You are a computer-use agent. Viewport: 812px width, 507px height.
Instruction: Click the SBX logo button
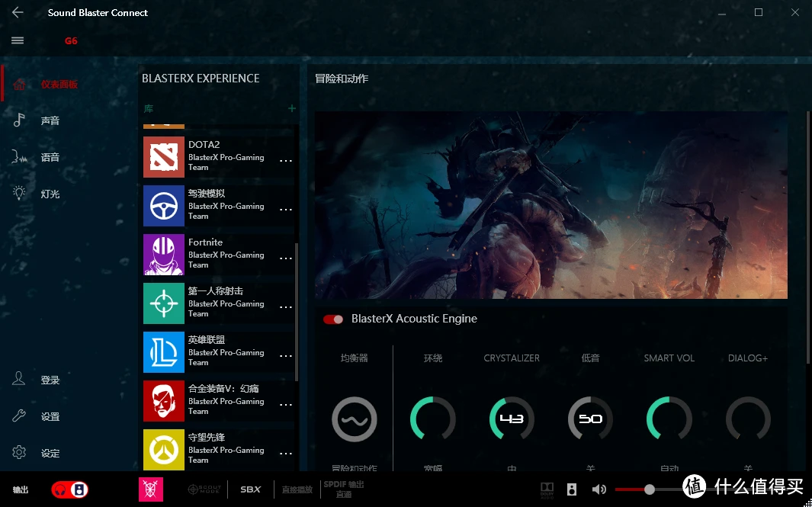click(x=251, y=489)
